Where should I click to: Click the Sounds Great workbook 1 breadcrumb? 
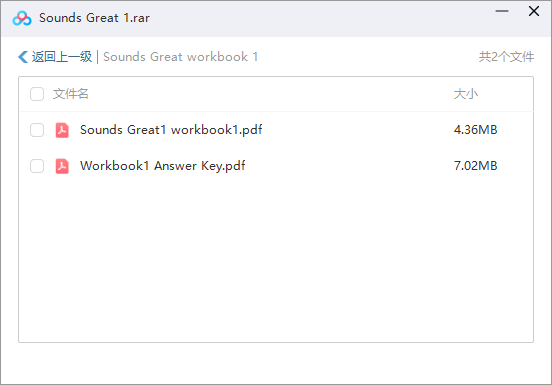click(x=180, y=57)
